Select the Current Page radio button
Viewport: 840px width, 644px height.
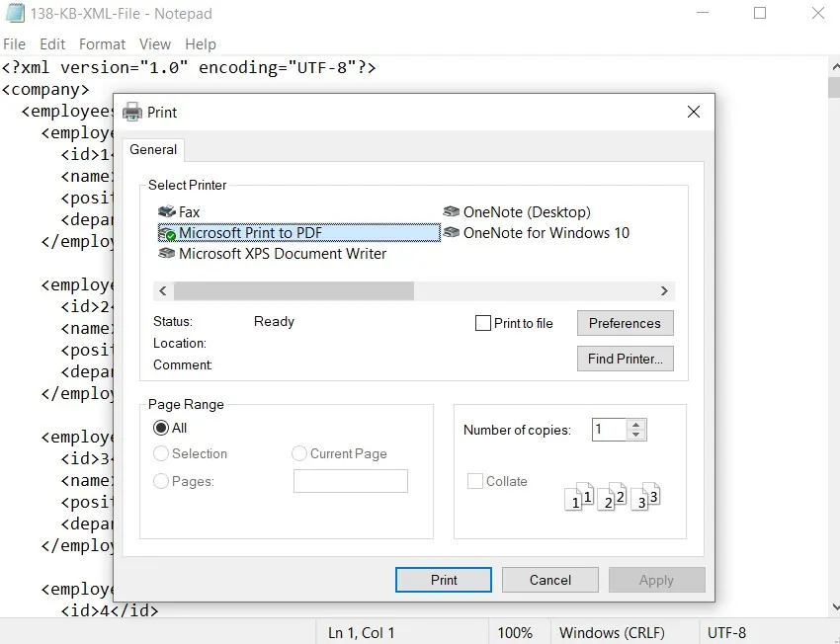coord(299,453)
